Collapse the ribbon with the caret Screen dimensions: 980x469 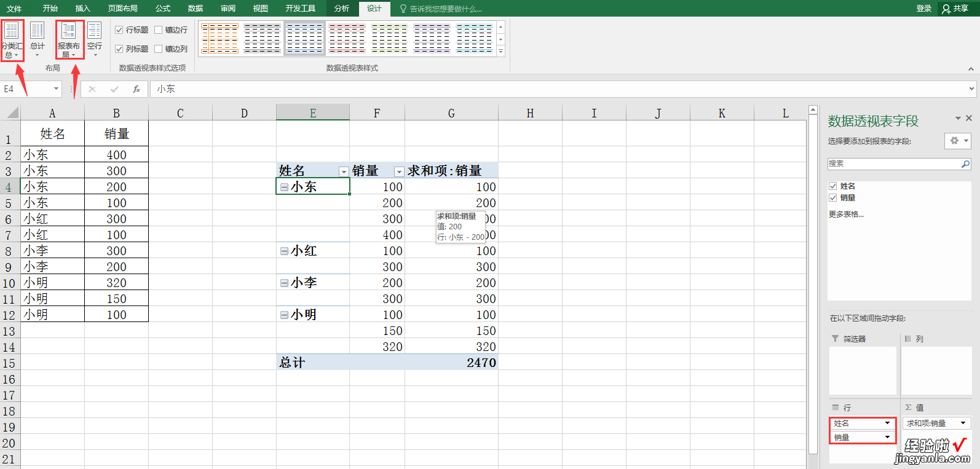point(971,69)
